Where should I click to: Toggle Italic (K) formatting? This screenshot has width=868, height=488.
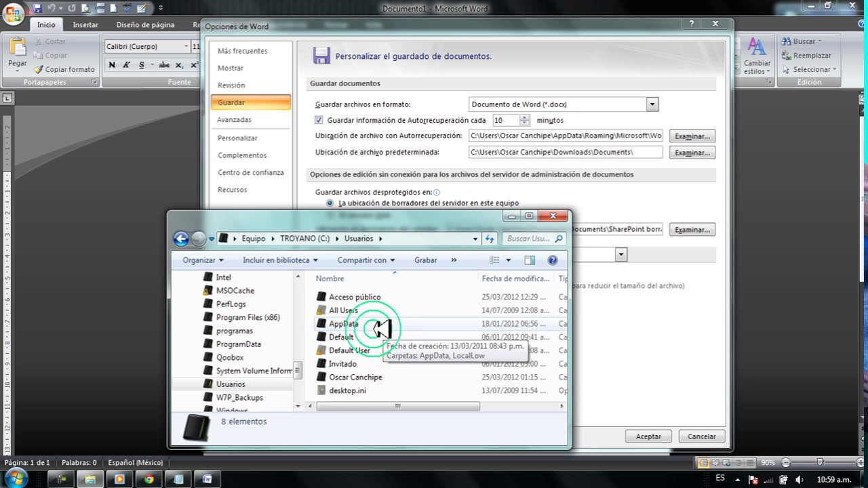(126, 65)
